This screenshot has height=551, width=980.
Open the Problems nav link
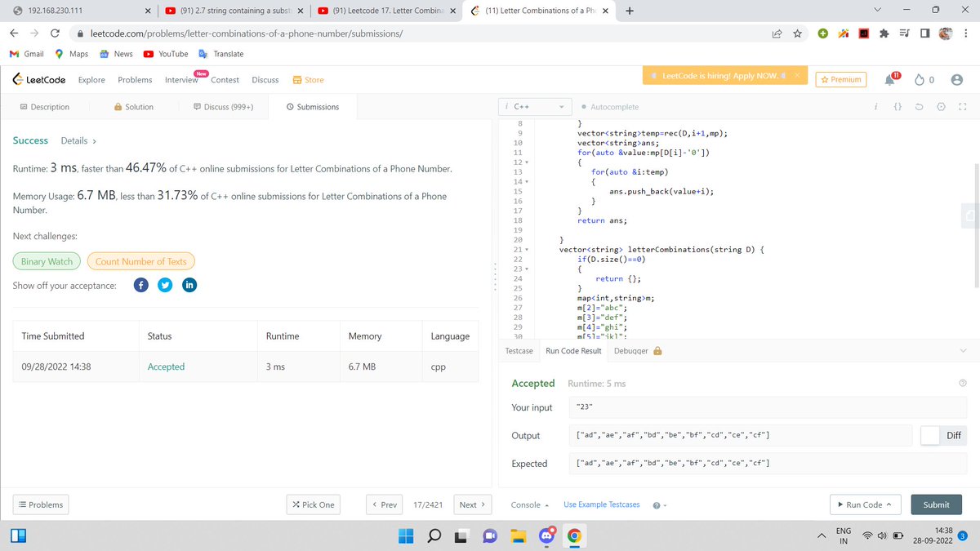135,80
